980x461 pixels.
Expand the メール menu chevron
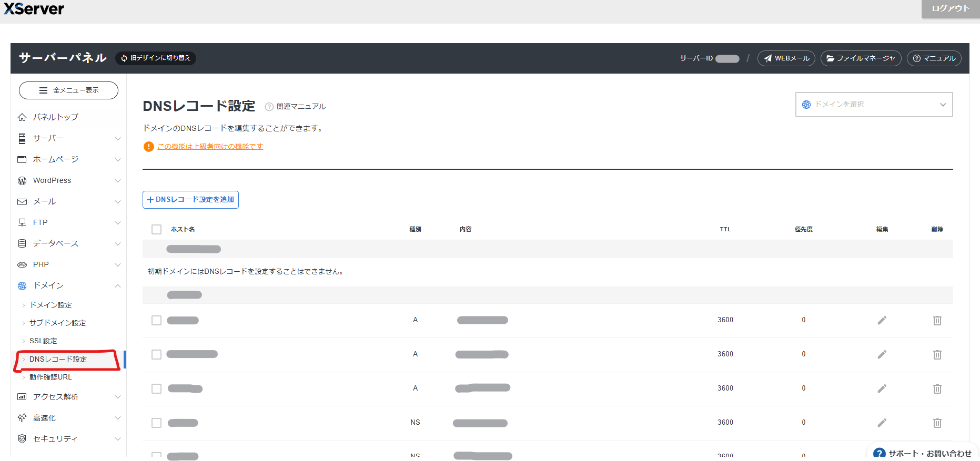118,202
